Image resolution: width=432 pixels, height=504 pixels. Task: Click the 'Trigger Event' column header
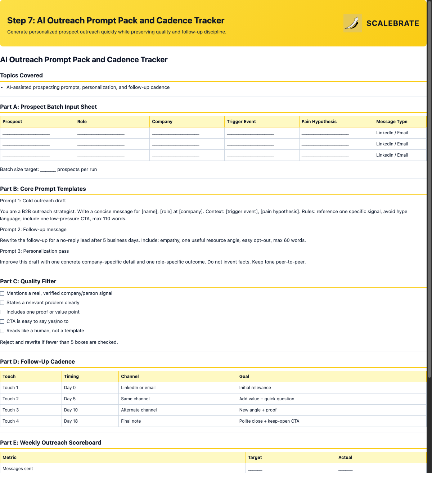click(262, 122)
